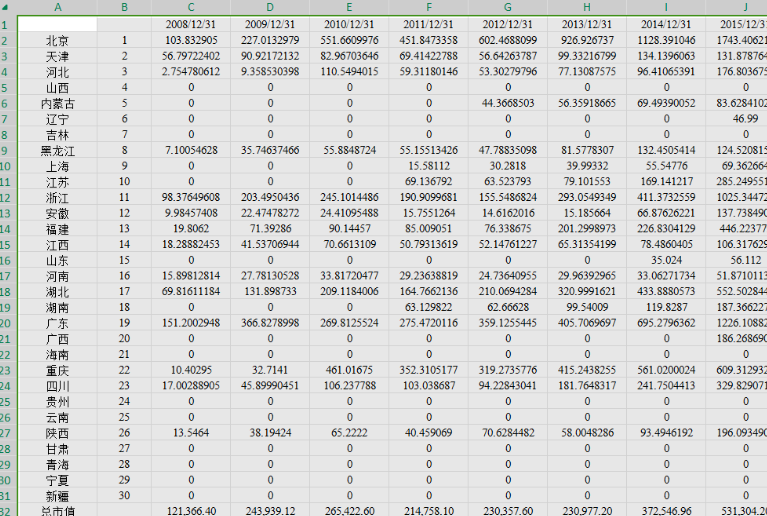The width and height of the screenshot is (767, 516).
Task: Click total value 265,422.60
Action: [349, 511]
